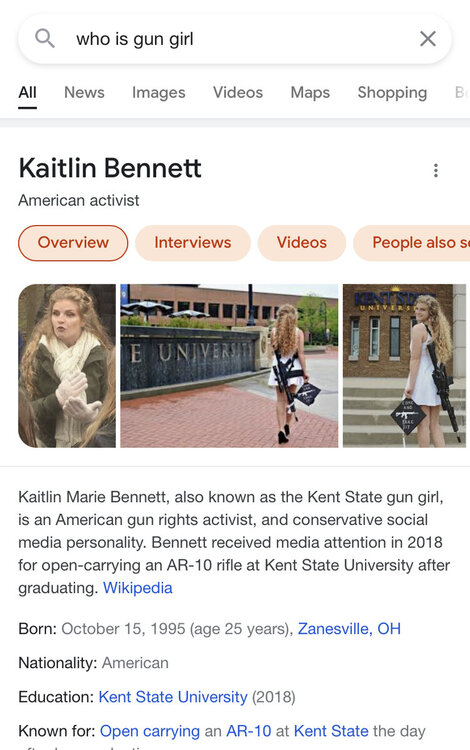Open the Zanesville, OH link
The image size is (470, 750).
(x=349, y=629)
